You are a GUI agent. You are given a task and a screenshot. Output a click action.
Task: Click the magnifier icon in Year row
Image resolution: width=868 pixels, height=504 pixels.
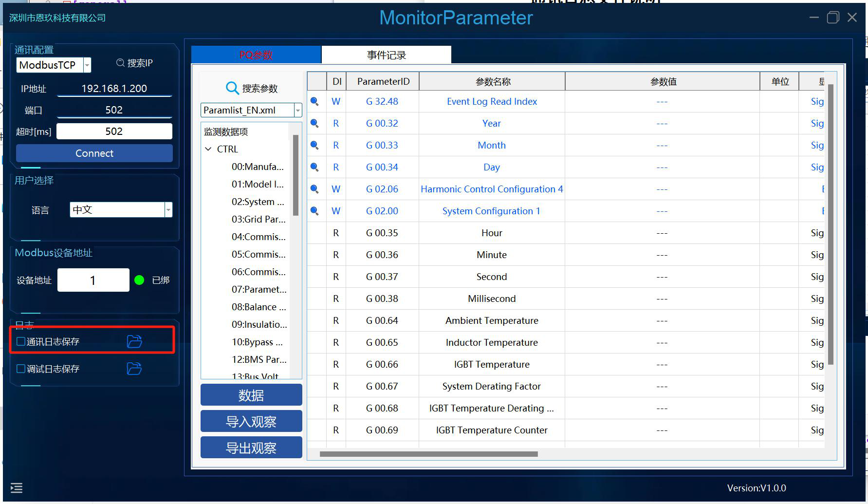click(x=314, y=123)
